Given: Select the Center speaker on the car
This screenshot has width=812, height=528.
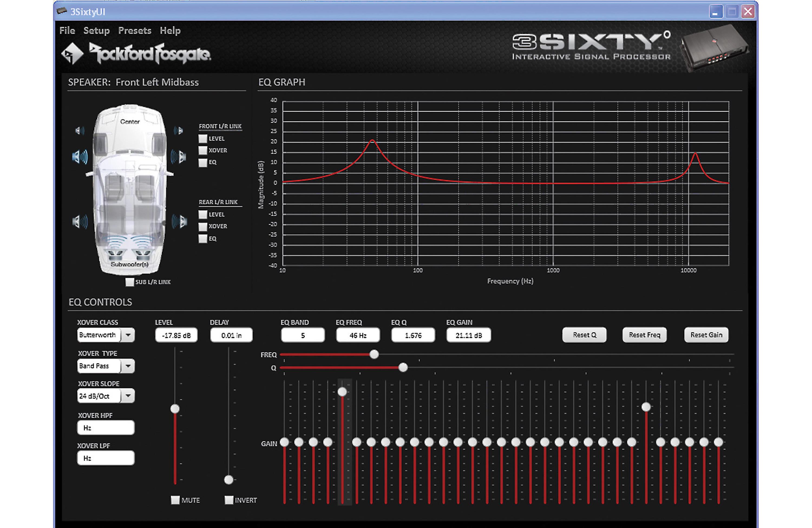Looking at the screenshot, I should tap(130, 122).
